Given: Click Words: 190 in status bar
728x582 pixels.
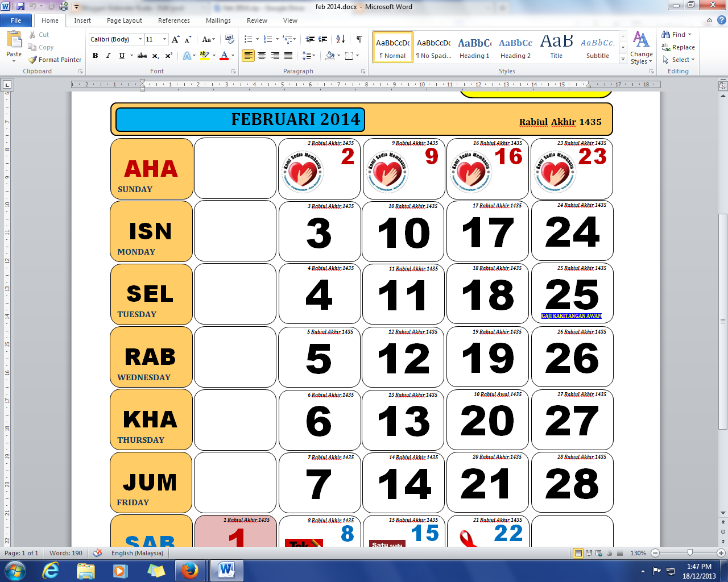Looking at the screenshot, I should click(x=66, y=553).
